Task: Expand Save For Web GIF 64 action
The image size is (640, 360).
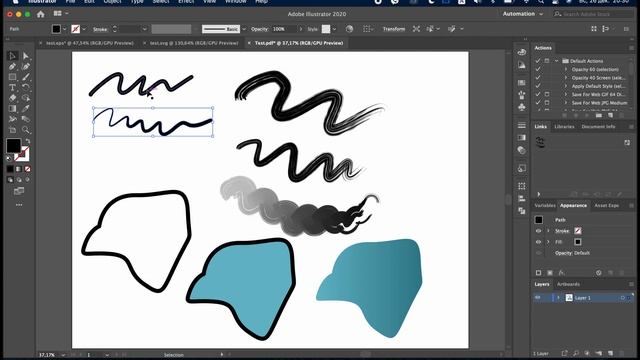Action: 566,95
